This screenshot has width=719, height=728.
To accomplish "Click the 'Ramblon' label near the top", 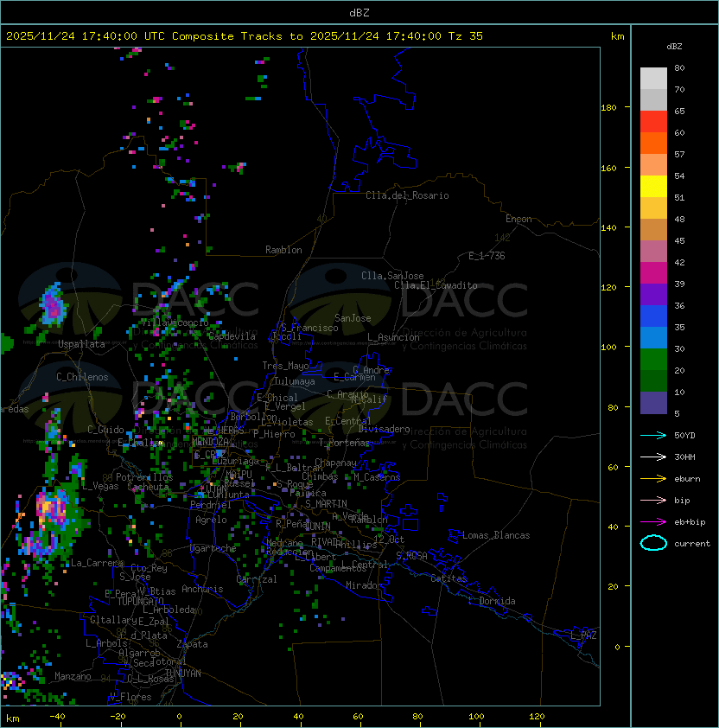I will (283, 250).
